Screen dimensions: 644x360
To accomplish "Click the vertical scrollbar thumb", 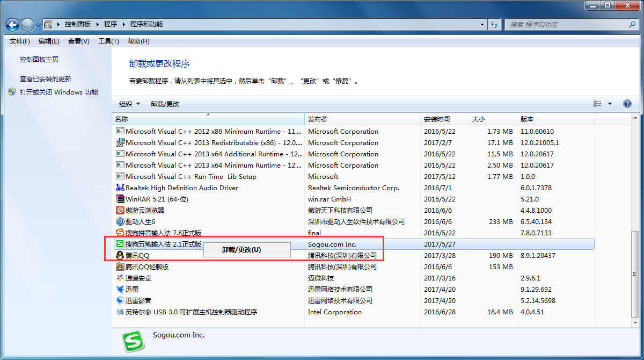I will (635, 273).
